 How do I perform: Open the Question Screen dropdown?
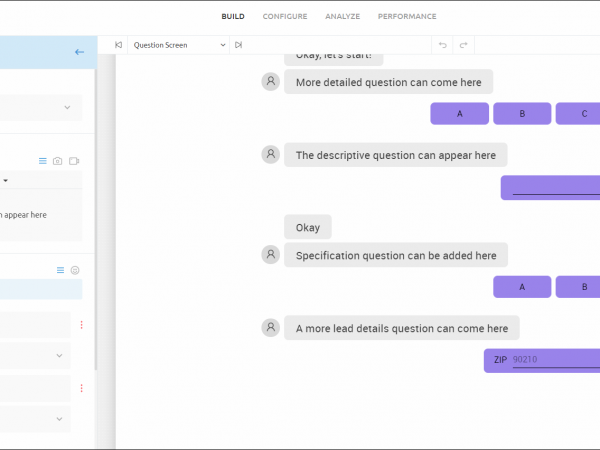178,45
